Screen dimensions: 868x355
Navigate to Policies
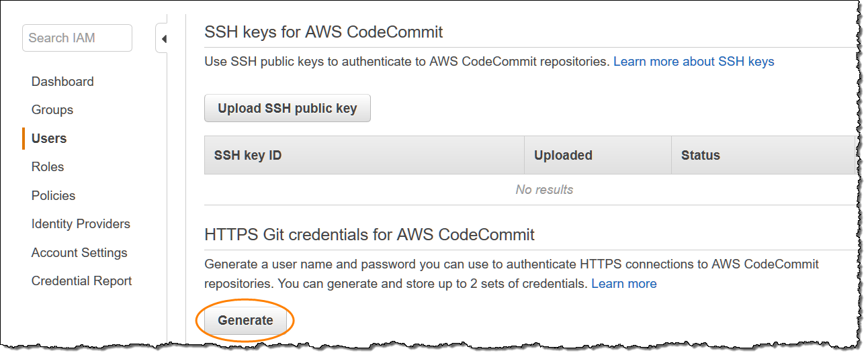[53, 195]
